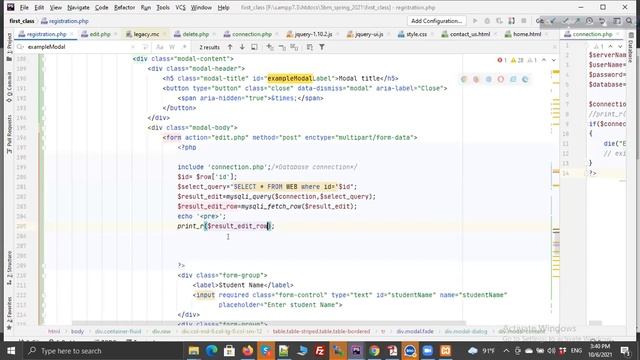This screenshot has height=360, width=640.
Task: Click 'div.modal.fade' in the HTML breadcrumb
Action: point(415,331)
